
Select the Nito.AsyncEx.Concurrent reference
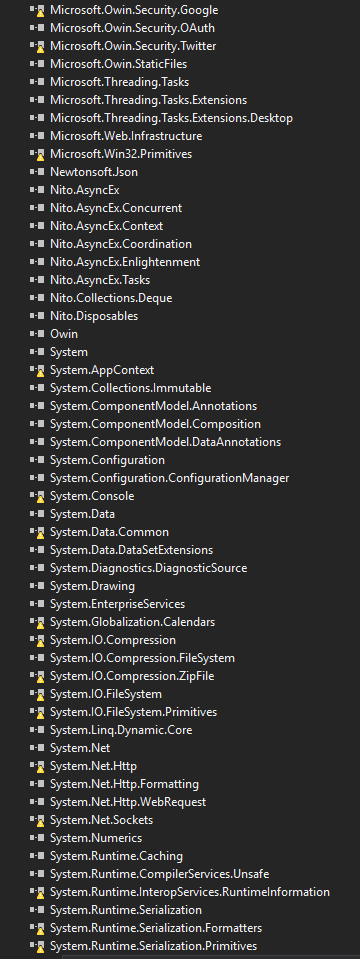click(x=116, y=208)
